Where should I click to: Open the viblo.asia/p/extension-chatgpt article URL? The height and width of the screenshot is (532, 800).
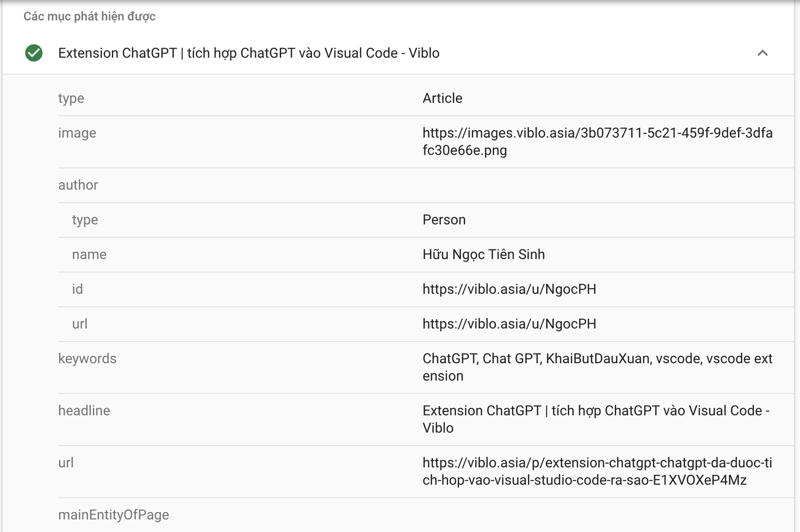click(x=597, y=471)
